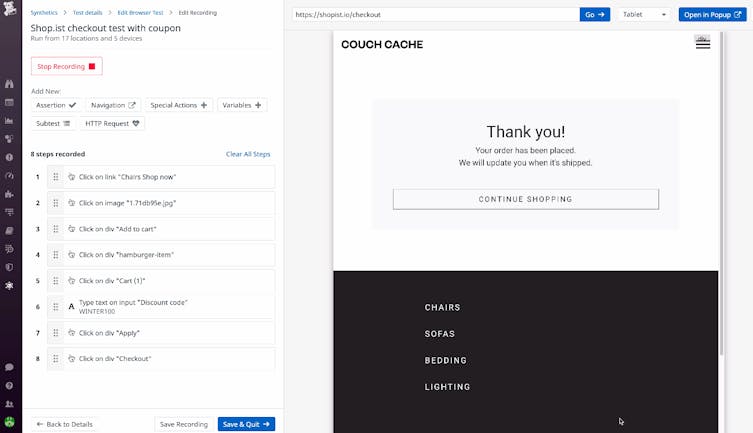Viewport: 753px width, 433px height.
Task: Click Continue Shopping button
Action: pos(525,199)
